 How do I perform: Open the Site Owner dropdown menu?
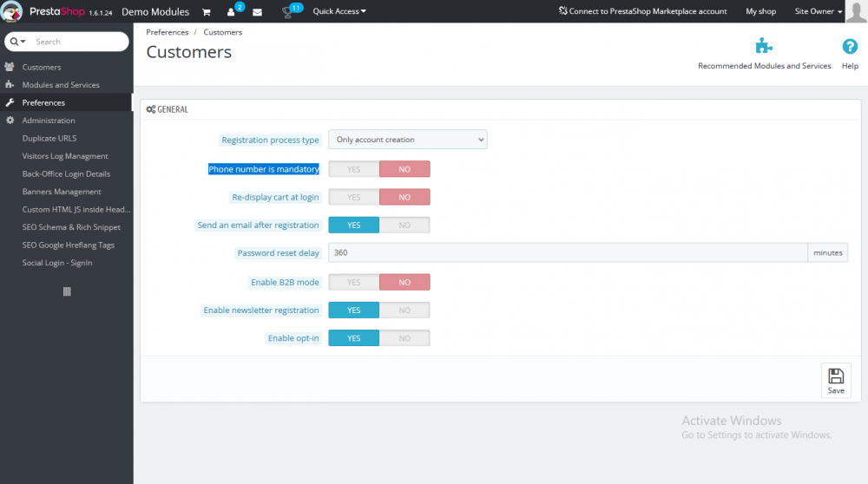(x=819, y=11)
